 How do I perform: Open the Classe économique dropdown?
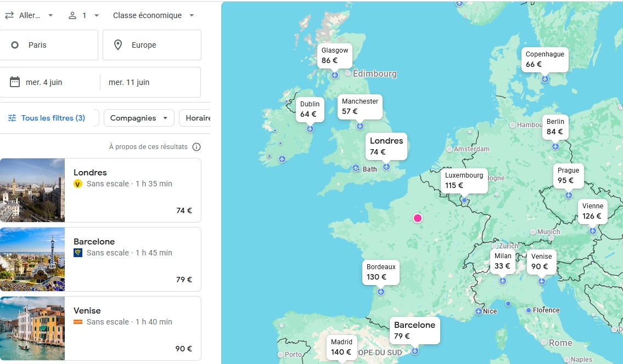tap(153, 15)
